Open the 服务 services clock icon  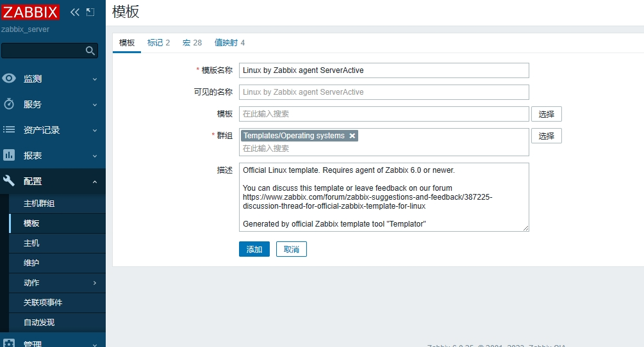[x=9, y=104]
